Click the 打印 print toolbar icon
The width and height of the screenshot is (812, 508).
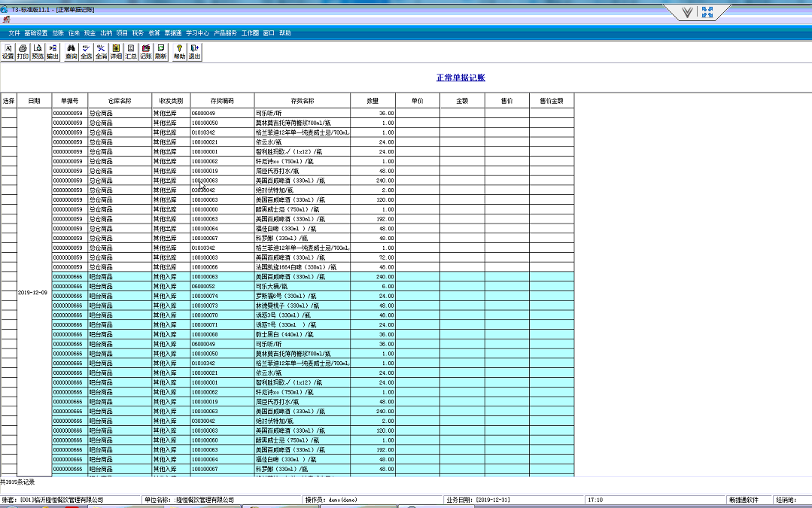click(x=23, y=52)
